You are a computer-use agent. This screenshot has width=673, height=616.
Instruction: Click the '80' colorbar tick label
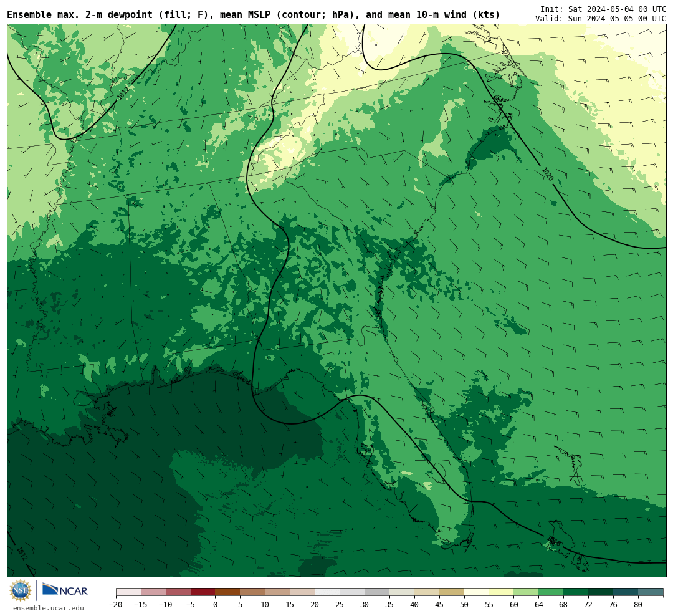point(639,605)
